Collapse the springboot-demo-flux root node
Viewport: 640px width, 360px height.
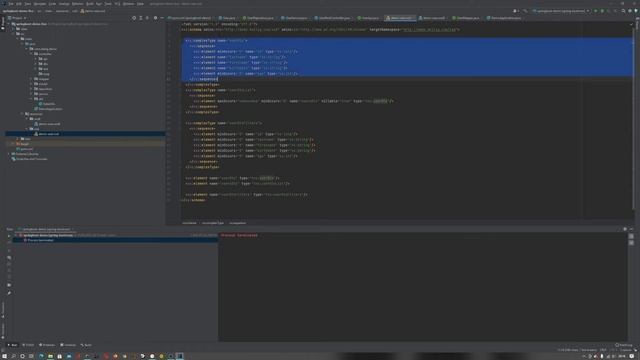(9, 24)
